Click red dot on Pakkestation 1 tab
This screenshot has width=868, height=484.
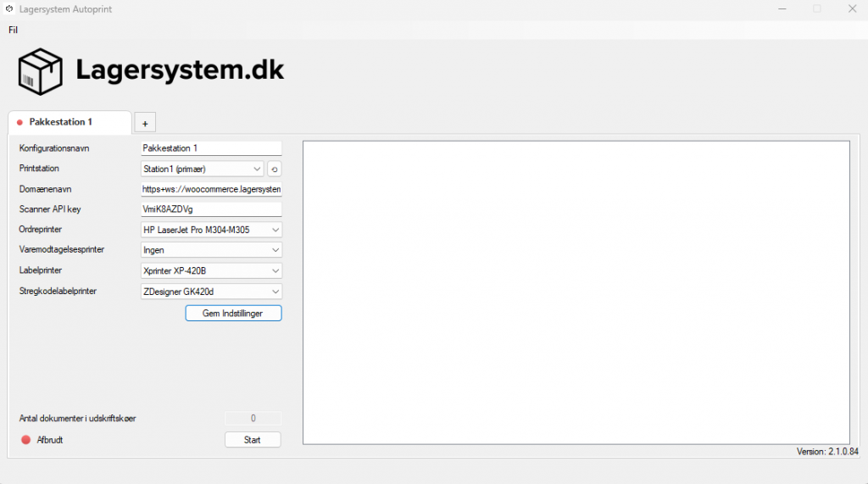pyautogui.click(x=19, y=122)
